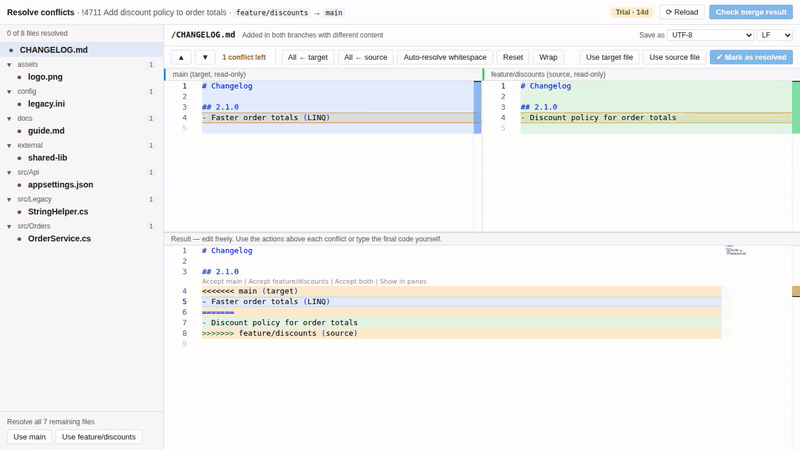Image resolution: width=800 pixels, height=450 pixels.
Task: Click the result editor minimap
Action: [736, 251]
